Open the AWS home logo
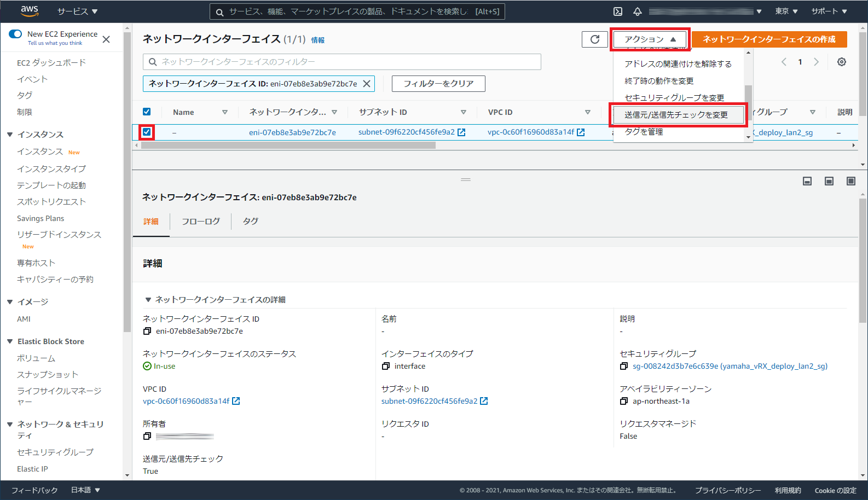This screenshot has height=500, width=868. 29,11
